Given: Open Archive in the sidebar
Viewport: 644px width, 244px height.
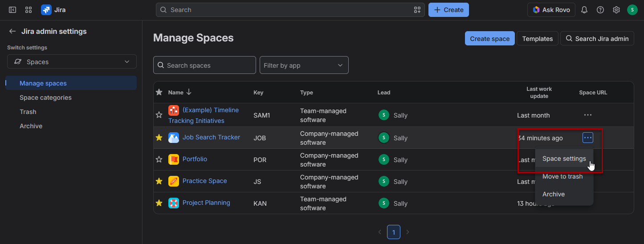Looking at the screenshot, I should click(71, 126).
